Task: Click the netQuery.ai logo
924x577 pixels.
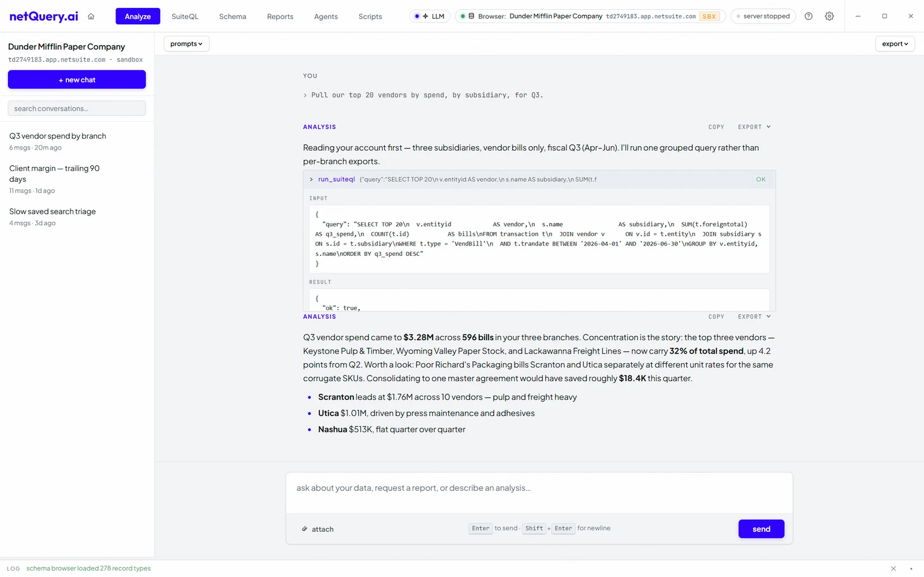Action: click(x=43, y=16)
